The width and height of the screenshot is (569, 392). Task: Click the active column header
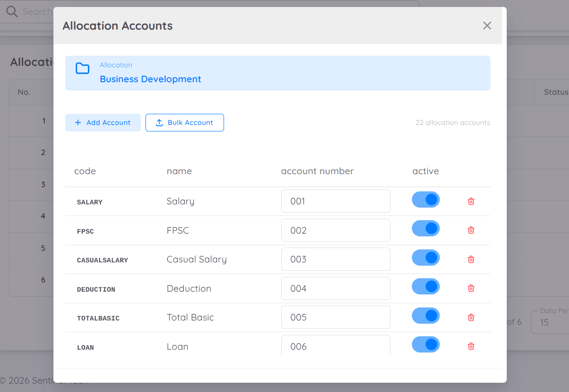425,171
